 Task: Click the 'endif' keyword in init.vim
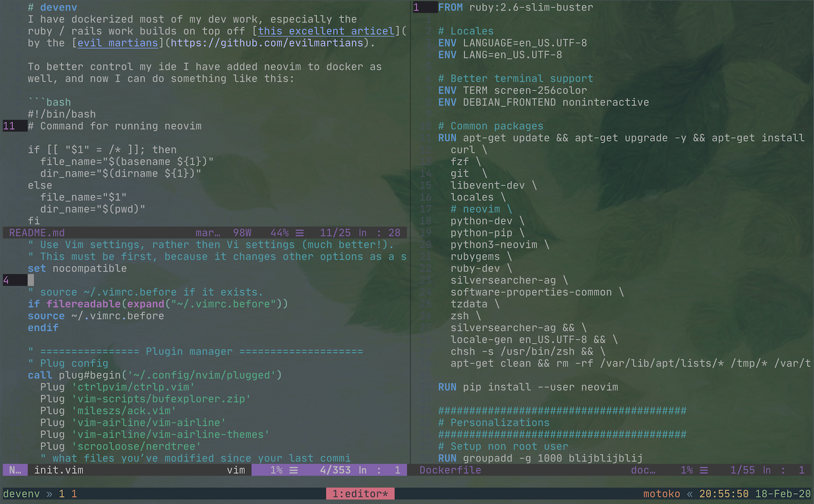point(43,328)
